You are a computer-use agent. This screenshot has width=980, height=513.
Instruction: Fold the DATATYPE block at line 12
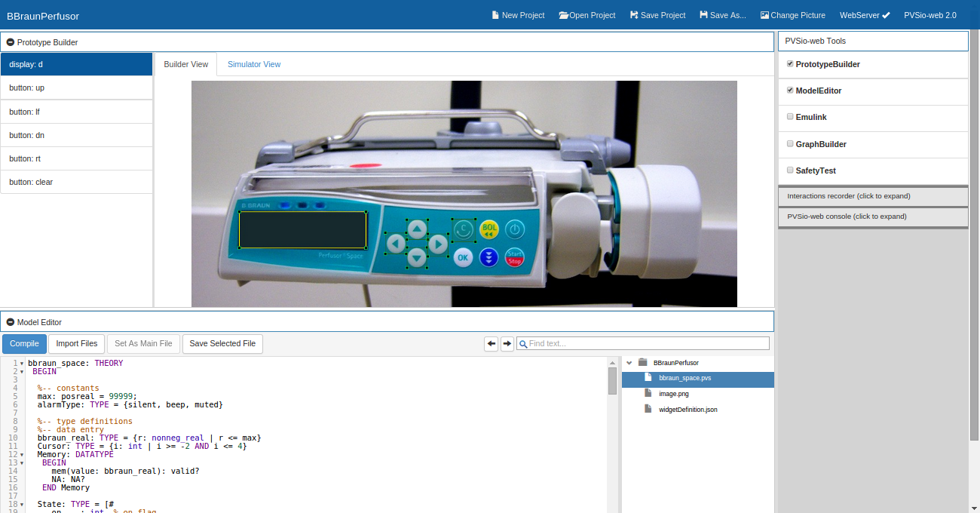(x=22, y=455)
